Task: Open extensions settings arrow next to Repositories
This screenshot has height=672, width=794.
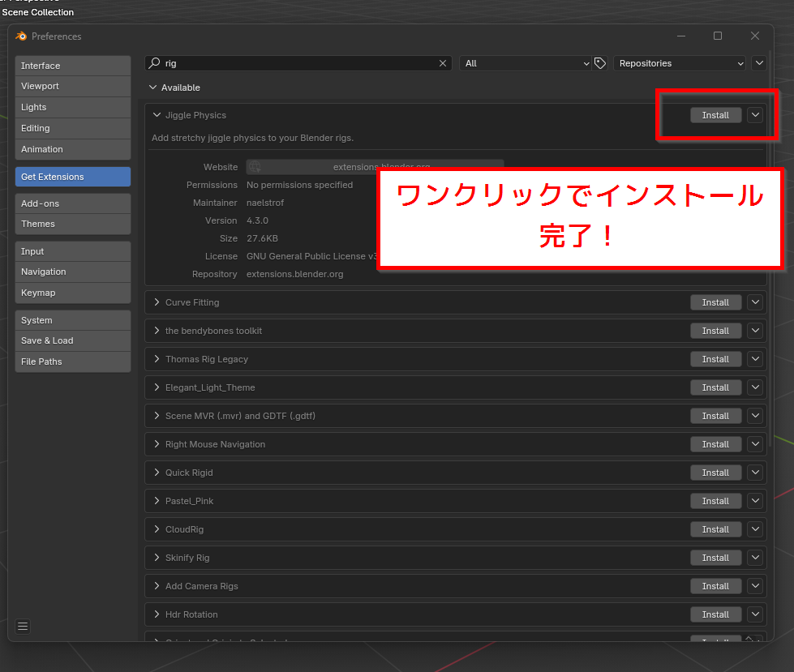Action: 759,63
